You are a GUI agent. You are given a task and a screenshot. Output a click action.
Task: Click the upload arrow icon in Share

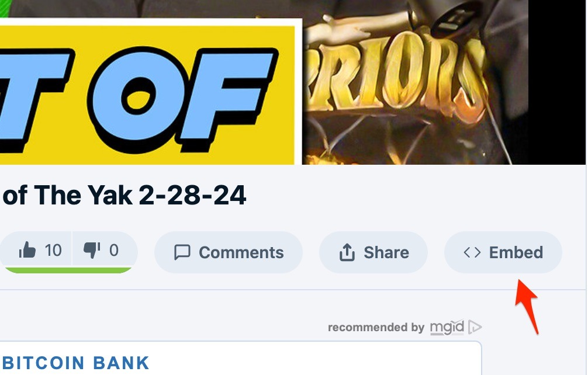(347, 252)
